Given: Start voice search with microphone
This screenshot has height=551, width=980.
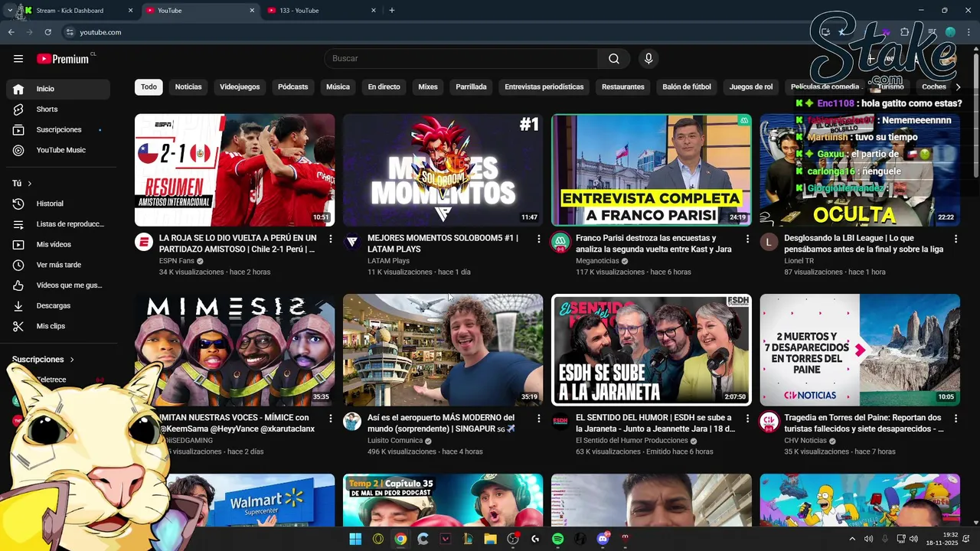Looking at the screenshot, I should pos(648,59).
